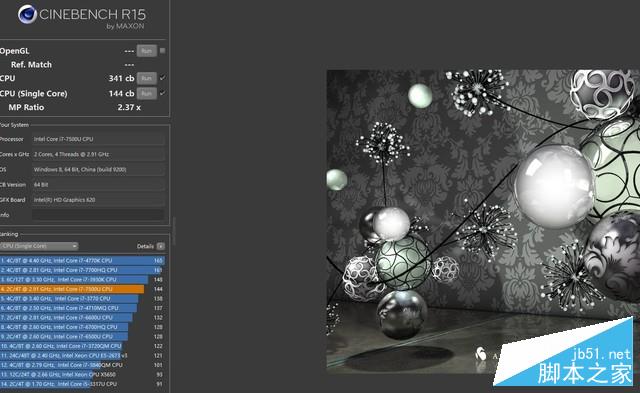Click the GFX Board field HD Graphics 620
This screenshot has height=393, width=640.
click(98, 200)
